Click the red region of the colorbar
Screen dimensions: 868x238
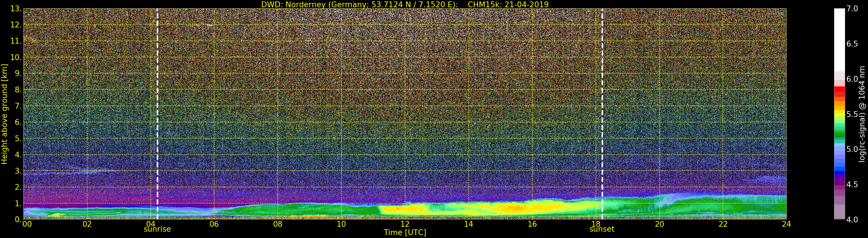(x=839, y=92)
